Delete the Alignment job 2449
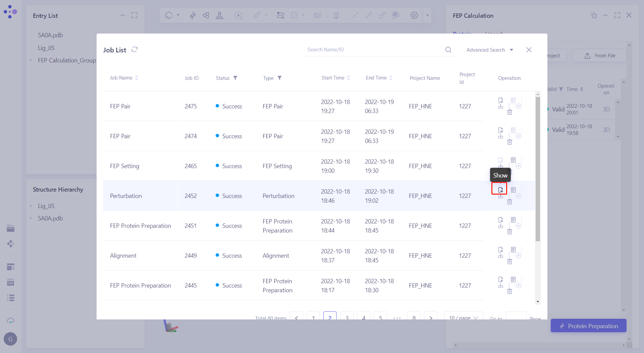Viewport: 644px width, 353px height. pos(509,261)
